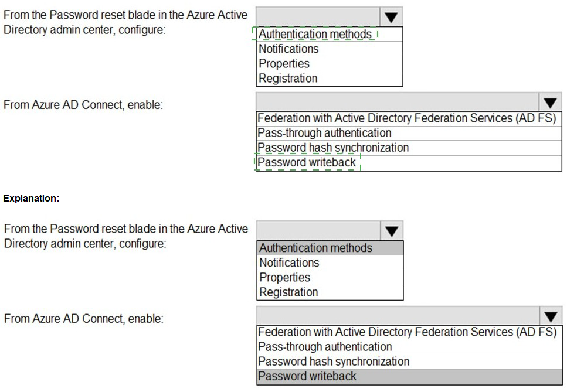Click gray-highlighted Password writeback in Explanation section

[x=307, y=376]
